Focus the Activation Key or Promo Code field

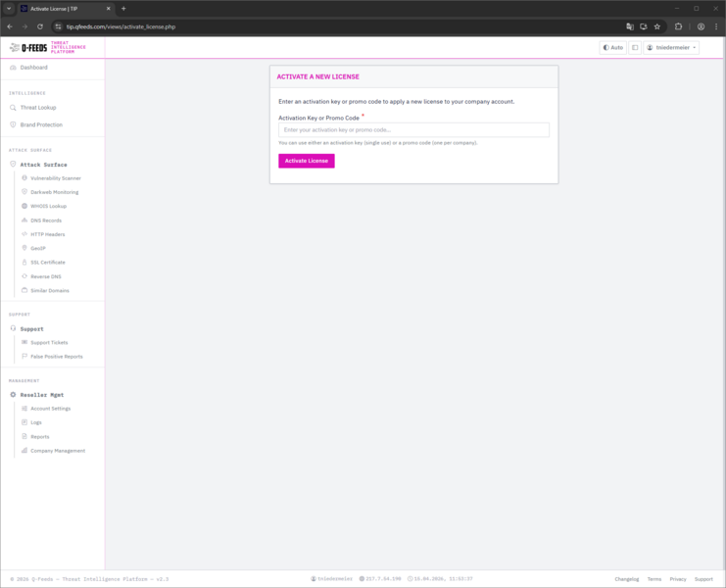click(x=413, y=130)
